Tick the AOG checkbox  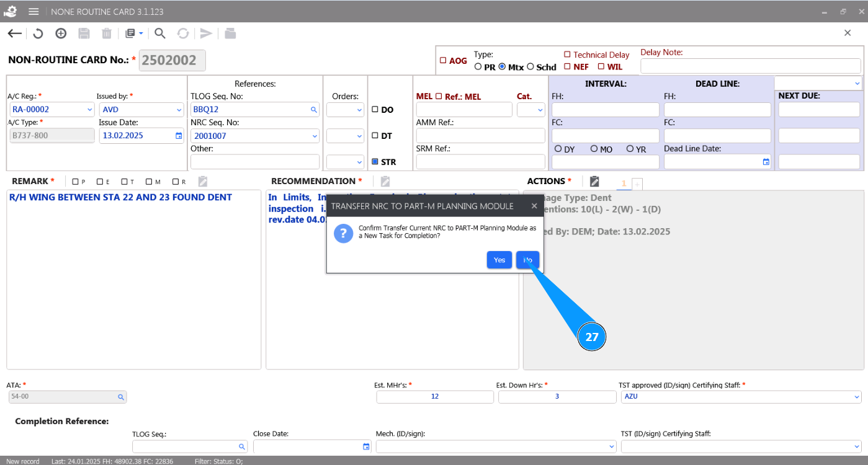443,61
